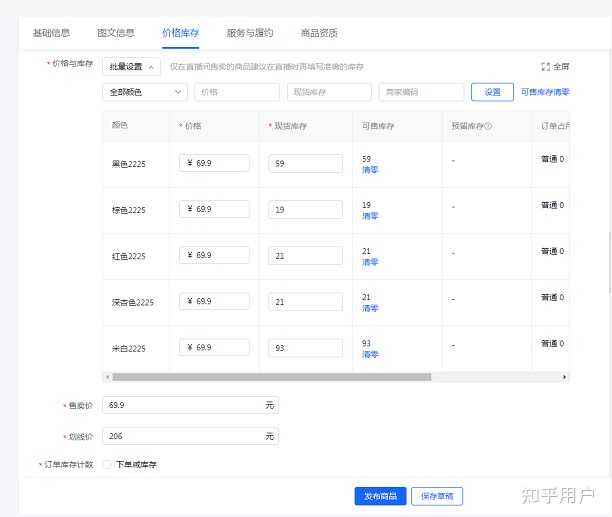Open the 价格库存 tab
Viewport: 612px width, 517px height.
(180, 33)
